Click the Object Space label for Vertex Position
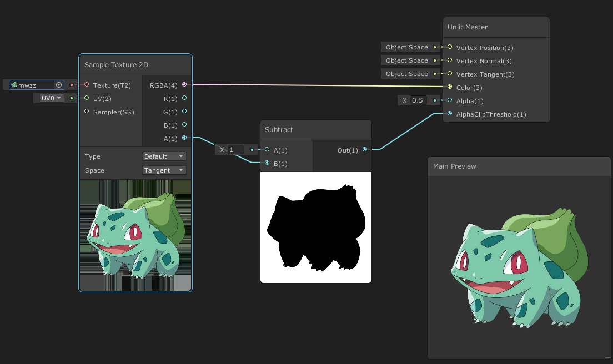This screenshot has width=613, height=364. tap(406, 47)
